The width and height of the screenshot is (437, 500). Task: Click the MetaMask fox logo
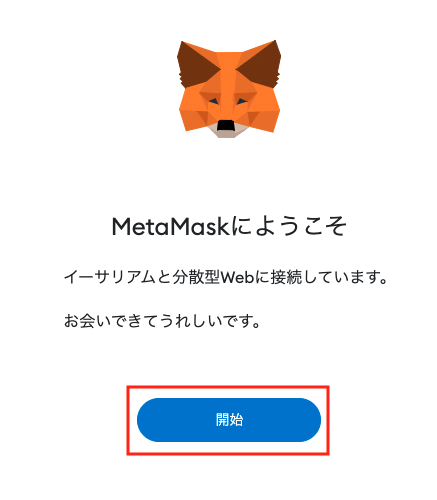pos(229,89)
